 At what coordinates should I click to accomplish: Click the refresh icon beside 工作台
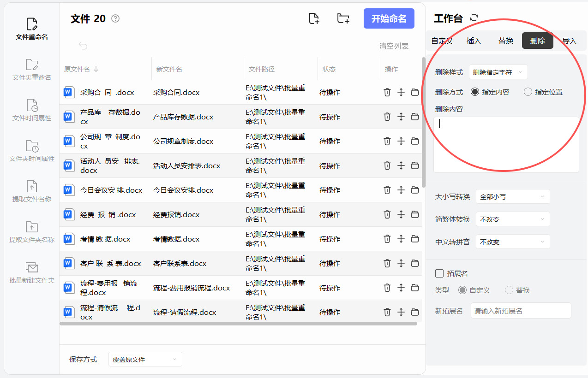click(x=474, y=18)
